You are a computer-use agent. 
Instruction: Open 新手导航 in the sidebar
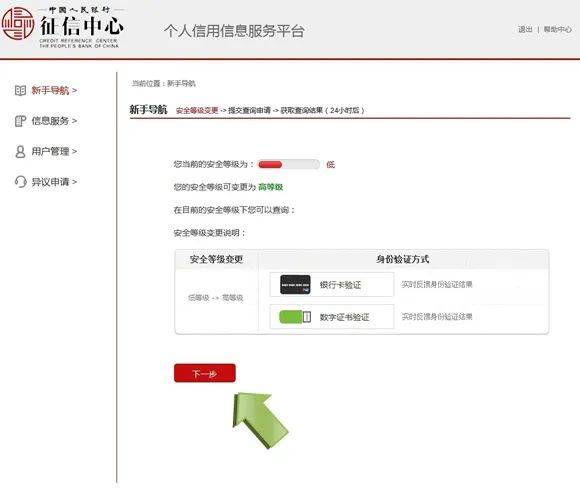(54, 90)
